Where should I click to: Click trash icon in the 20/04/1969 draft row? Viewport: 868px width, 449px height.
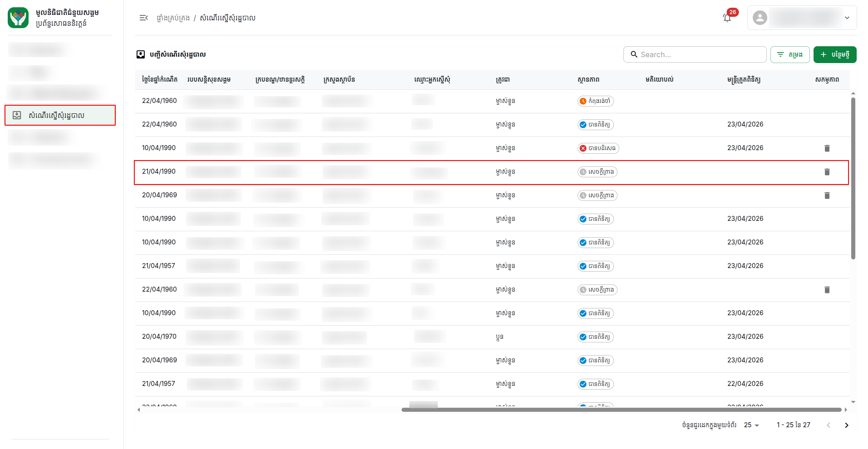827,195
